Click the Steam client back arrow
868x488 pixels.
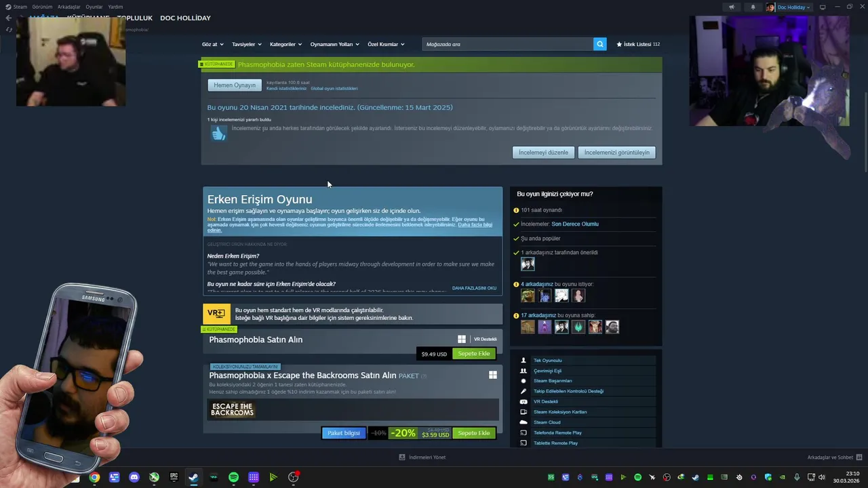[8, 18]
